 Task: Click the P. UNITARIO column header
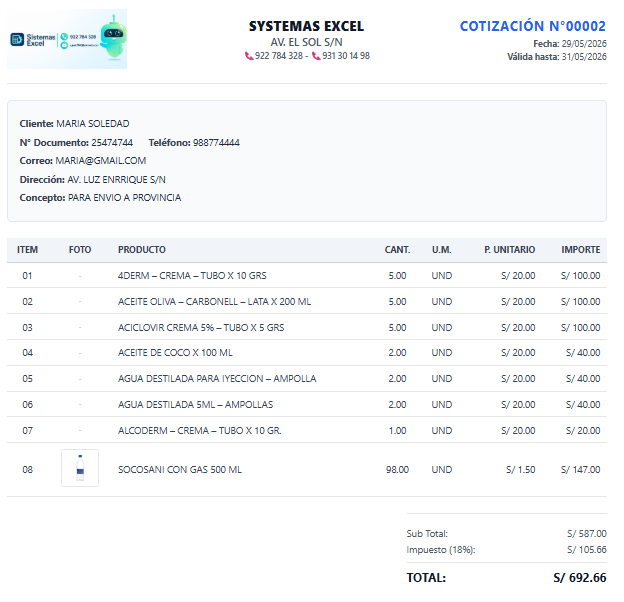pyautogui.click(x=509, y=250)
